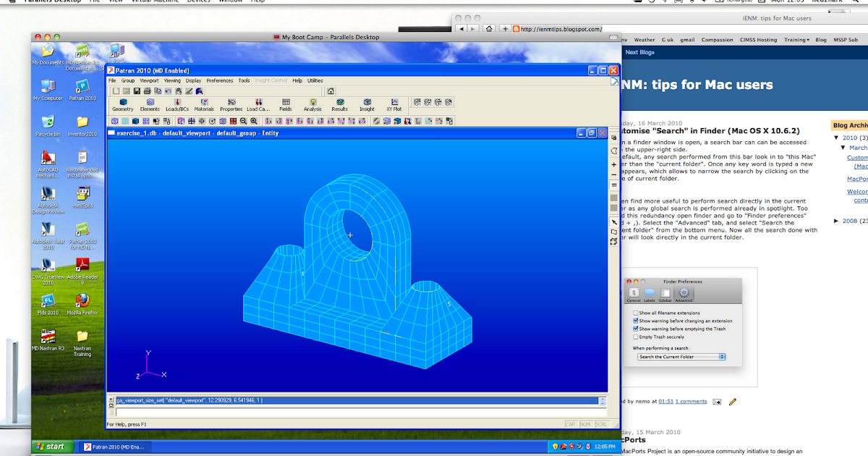This screenshot has width=868, height=456.
Task: Open the MD Nastran R3 desktop icon
Action: tap(48, 340)
